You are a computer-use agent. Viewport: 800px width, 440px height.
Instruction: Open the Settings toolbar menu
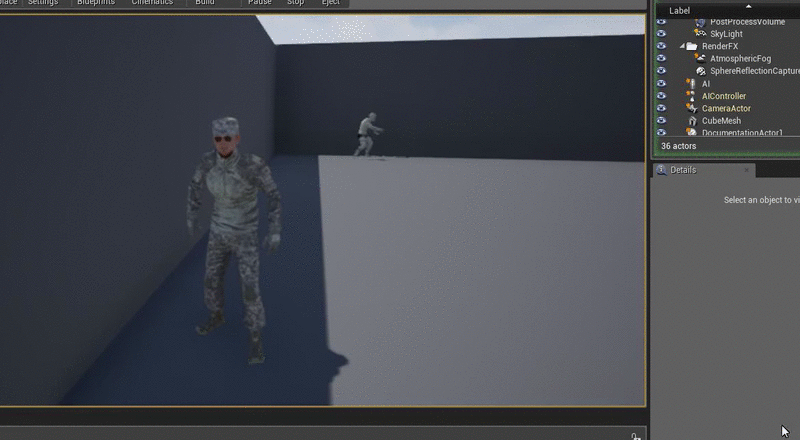[x=43, y=3]
